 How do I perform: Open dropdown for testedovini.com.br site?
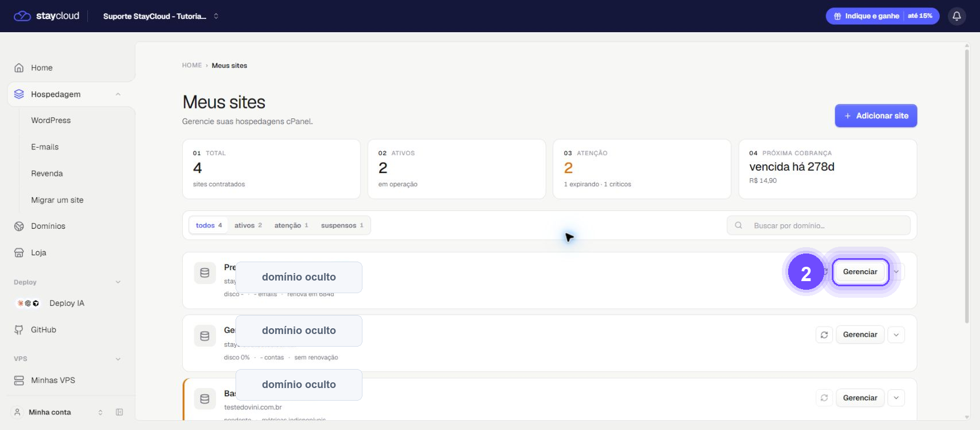(x=896, y=398)
